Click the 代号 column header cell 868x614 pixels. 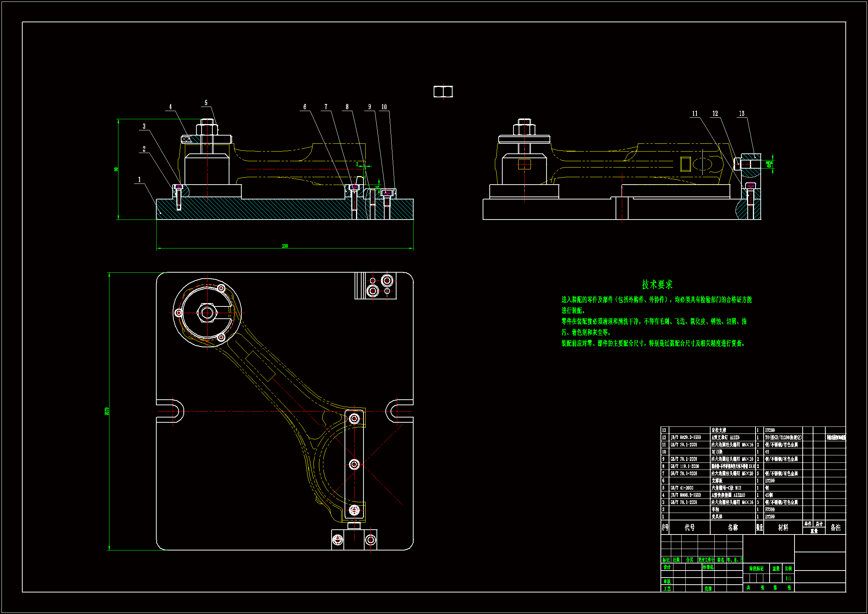point(689,527)
